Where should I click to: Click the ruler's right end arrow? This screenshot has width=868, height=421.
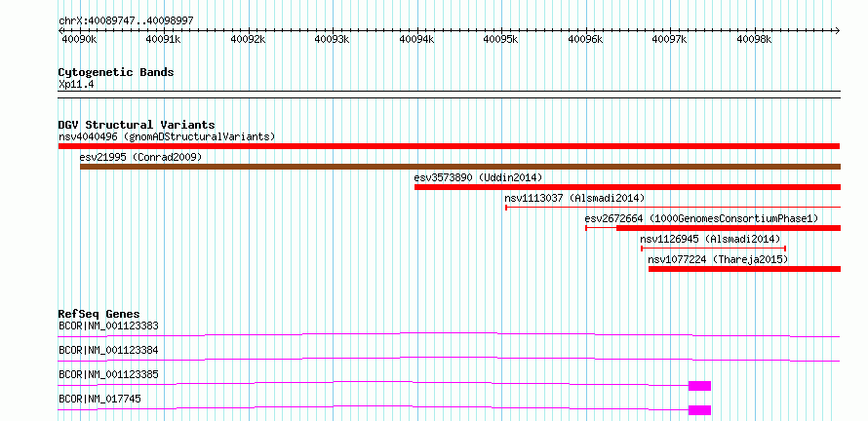(x=838, y=30)
